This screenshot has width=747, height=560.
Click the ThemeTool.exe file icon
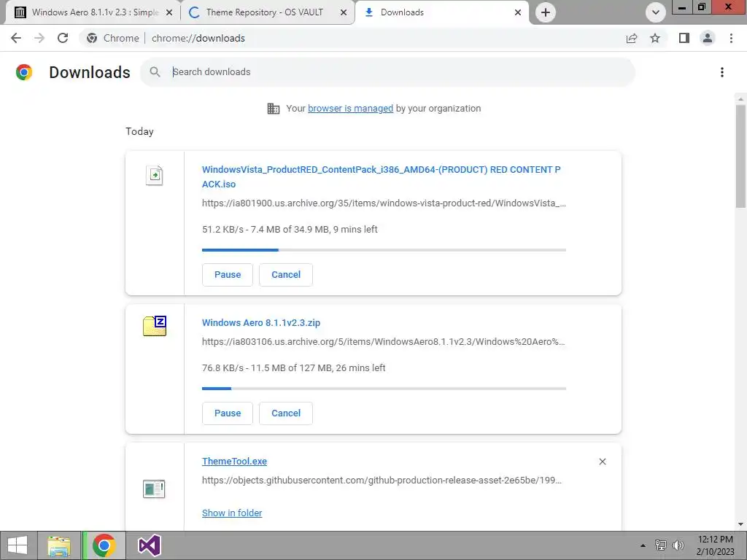pos(154,489)
